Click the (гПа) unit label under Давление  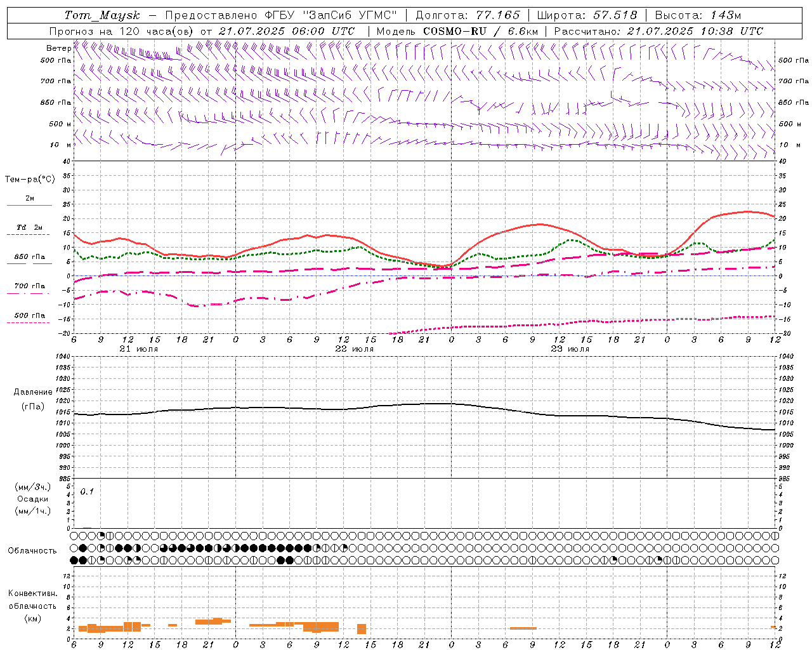click(33, 407)
